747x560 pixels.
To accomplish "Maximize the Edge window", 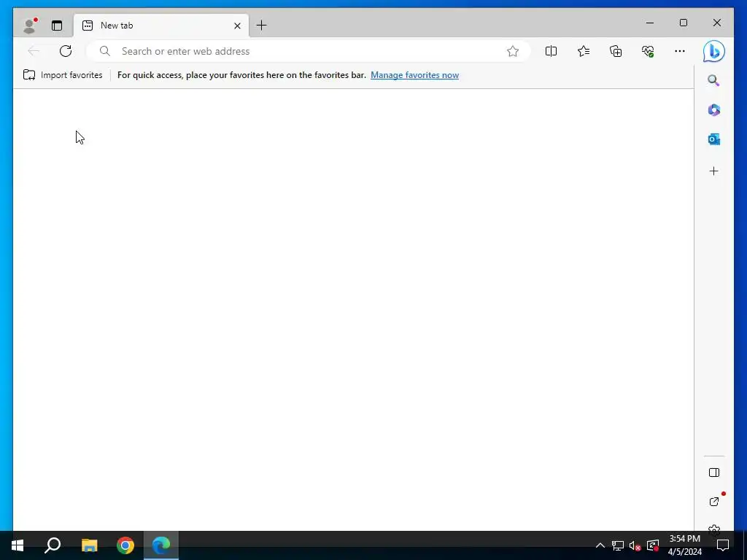I will 683,23.
